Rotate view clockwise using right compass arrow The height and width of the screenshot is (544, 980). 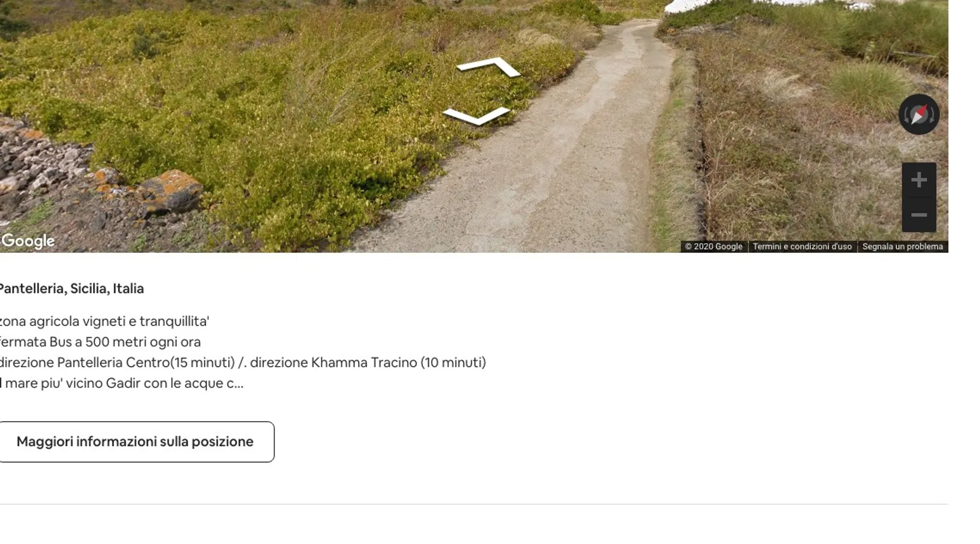point(932,115)
